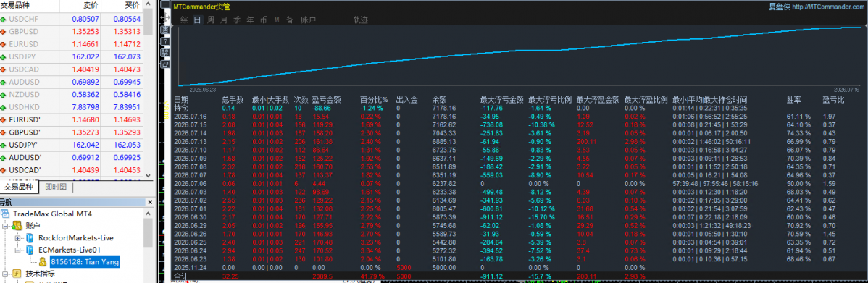Viewport: 868px width, 283px height.
Task: Click the question mark help icon
Action: tap(165, 41)
